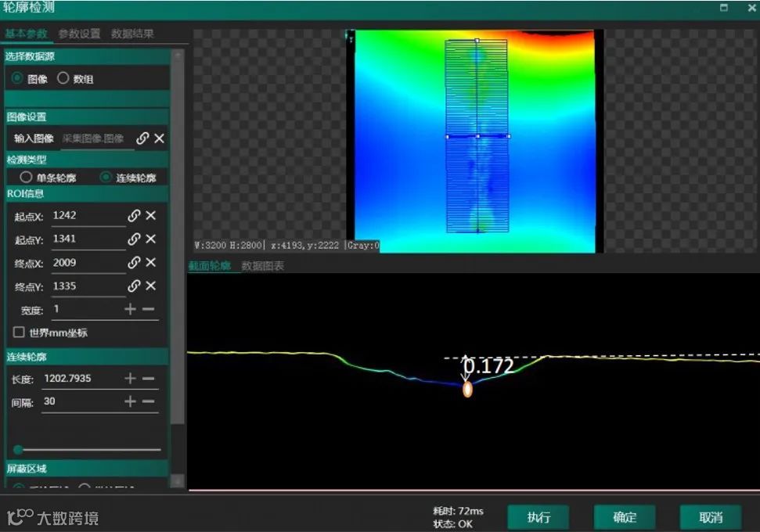Click the 间隔 input field showing 30

coord(81,401)
